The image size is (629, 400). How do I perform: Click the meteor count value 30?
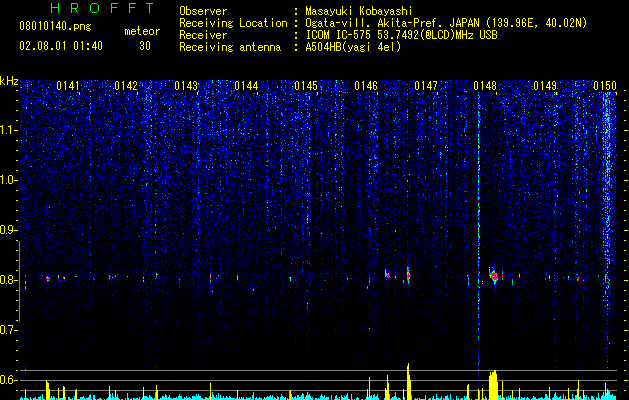coord(145,46)
